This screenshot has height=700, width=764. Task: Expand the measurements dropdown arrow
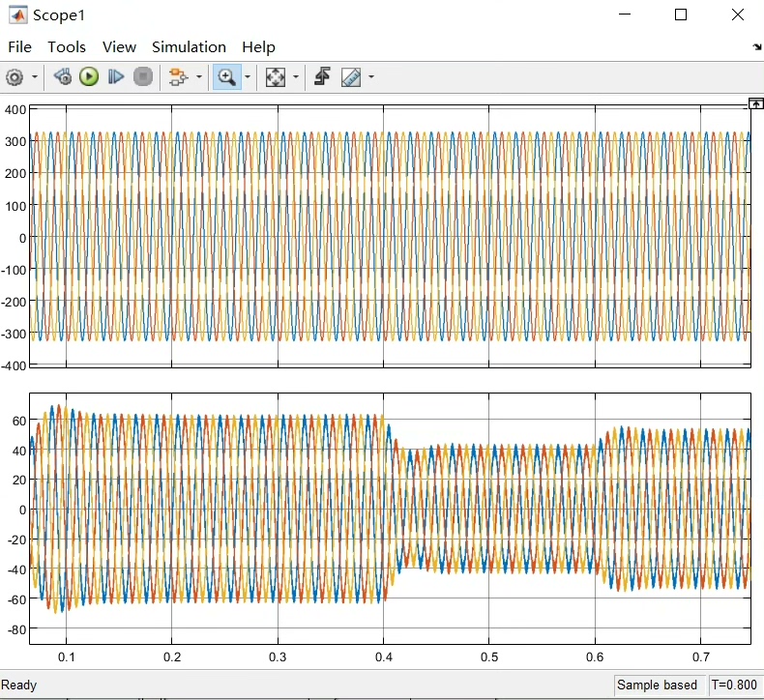click(371, 77)
